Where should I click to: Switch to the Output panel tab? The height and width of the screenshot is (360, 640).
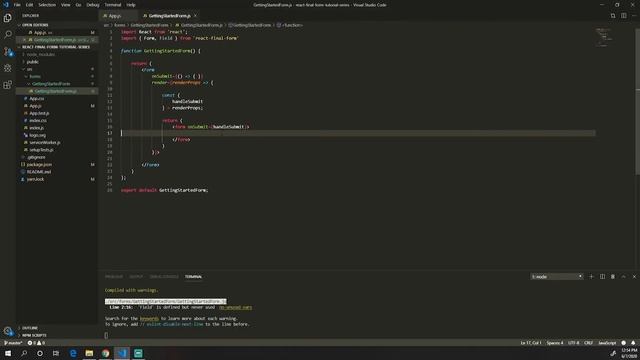(x=136, y=277)
